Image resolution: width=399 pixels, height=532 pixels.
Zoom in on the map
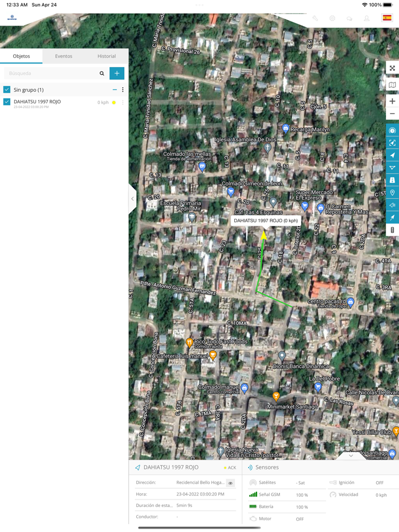(x=392, y=101)
